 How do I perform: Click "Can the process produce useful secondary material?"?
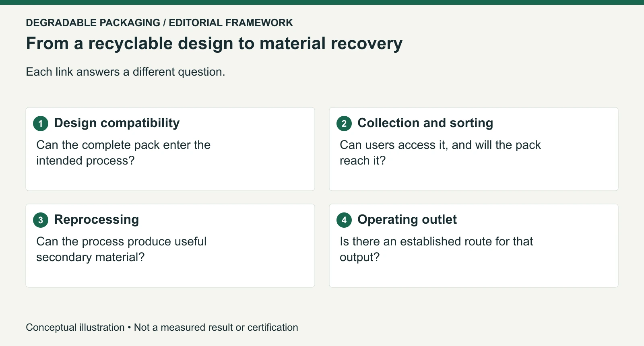point(121,249)
